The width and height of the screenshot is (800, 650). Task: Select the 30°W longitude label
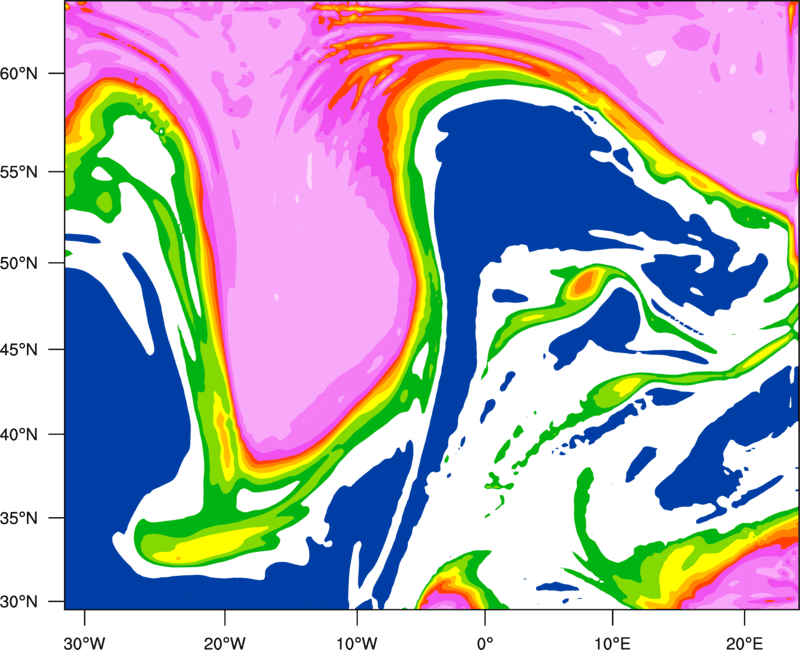[x=85, y=643]
